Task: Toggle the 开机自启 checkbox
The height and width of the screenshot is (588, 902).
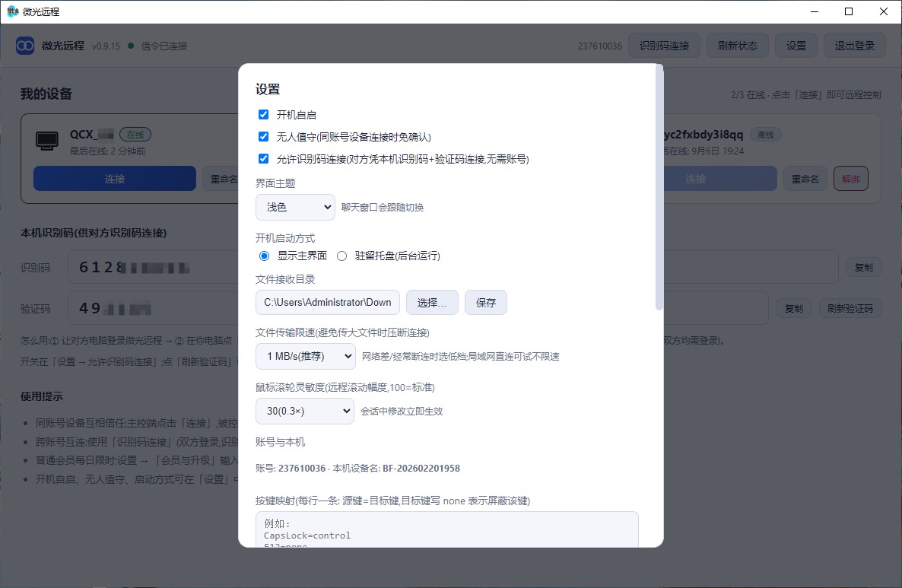Action: tap(263, 115)
